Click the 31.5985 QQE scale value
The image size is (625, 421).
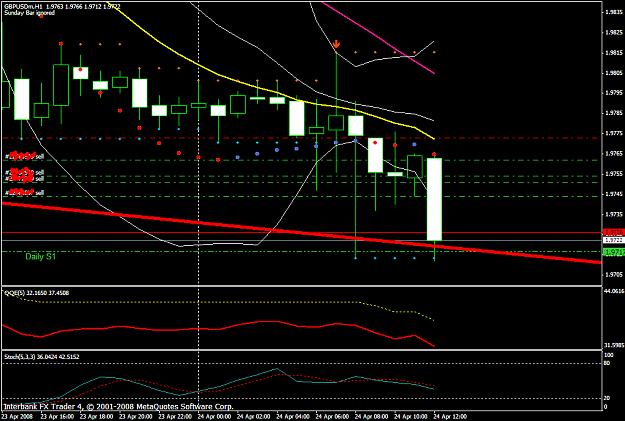point(615,345)
